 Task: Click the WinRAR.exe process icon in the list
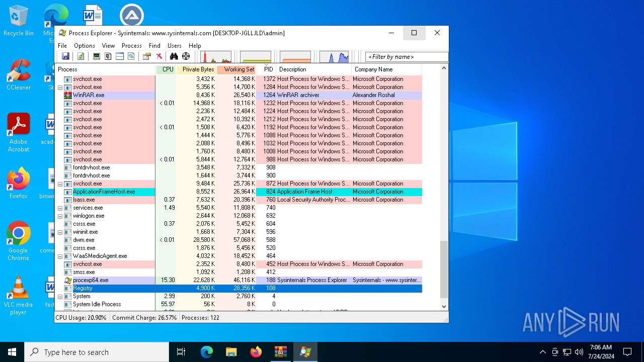(x=68, y=95)
